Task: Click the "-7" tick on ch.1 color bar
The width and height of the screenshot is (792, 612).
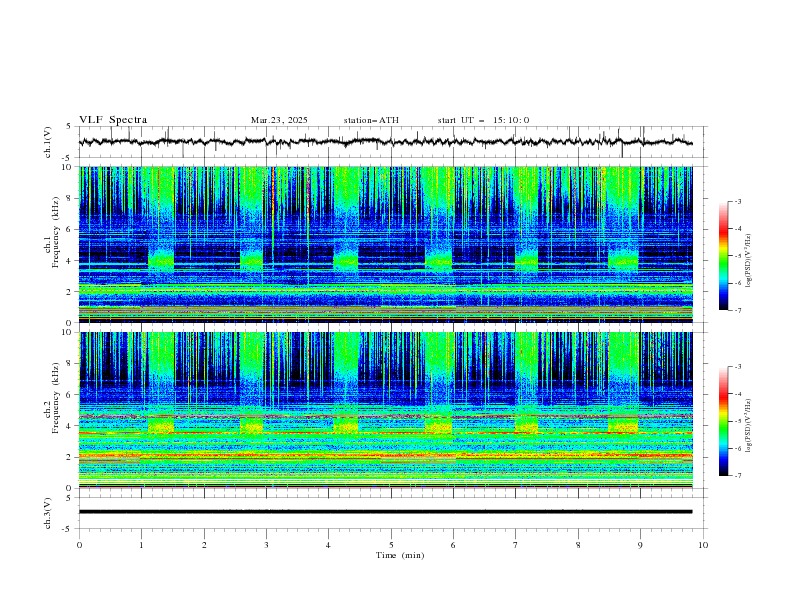Action: tap(737, 310)
